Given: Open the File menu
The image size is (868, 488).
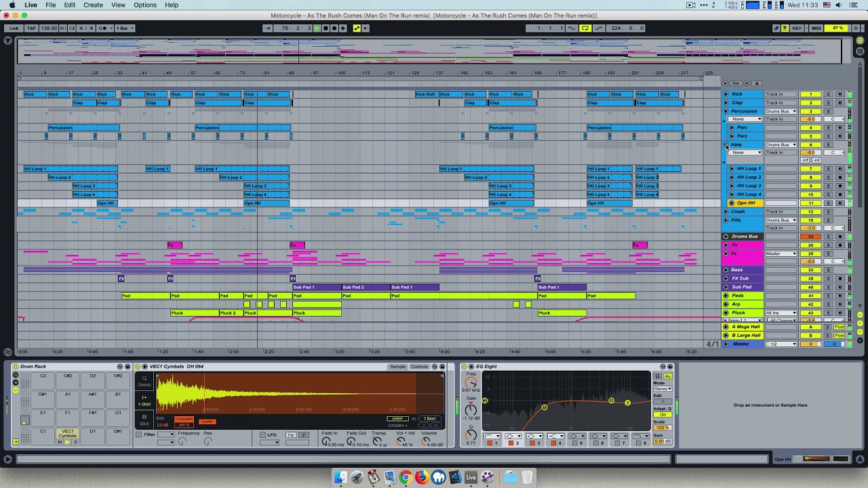Looking at the screenshot, I should click(51, 5).
